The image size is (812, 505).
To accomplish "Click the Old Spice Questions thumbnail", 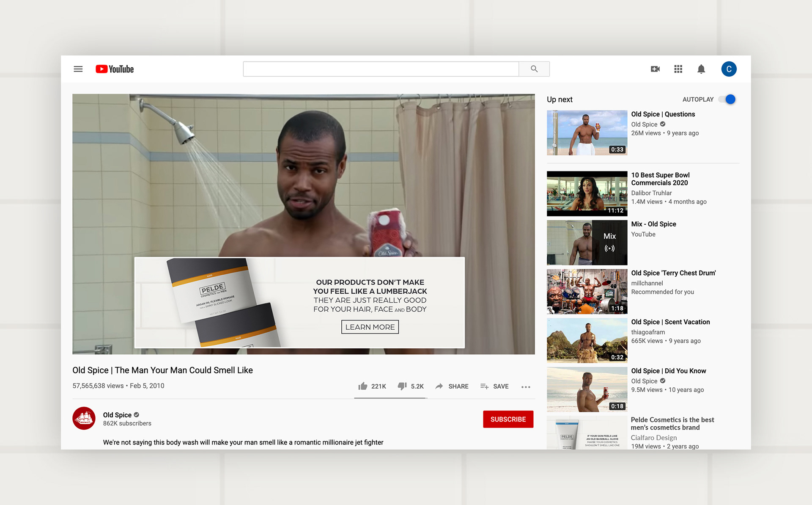I will (587, 133).
